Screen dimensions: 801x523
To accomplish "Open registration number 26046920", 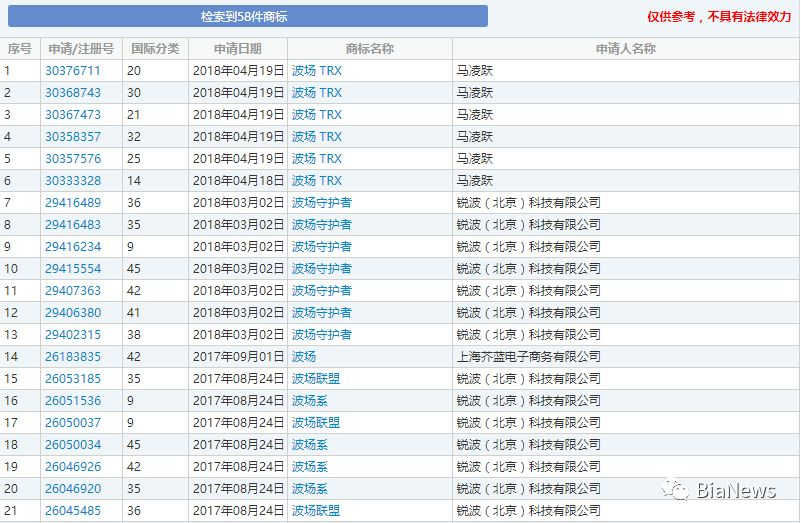I will [x=73, y=488].
